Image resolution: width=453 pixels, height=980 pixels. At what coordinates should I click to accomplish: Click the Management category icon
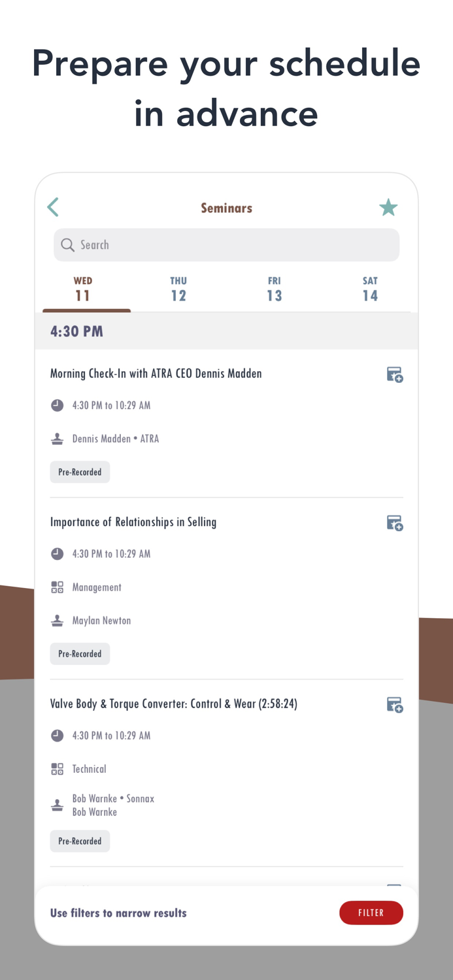(58, 587)
